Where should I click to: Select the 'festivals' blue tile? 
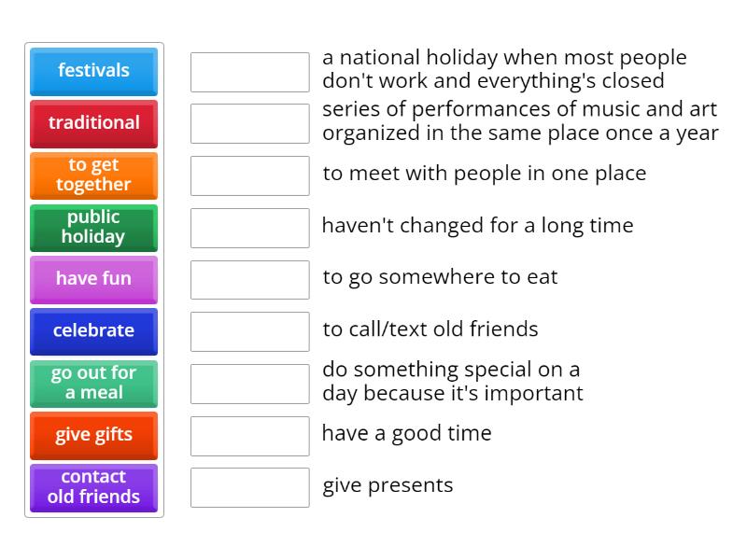click(93, 72)
